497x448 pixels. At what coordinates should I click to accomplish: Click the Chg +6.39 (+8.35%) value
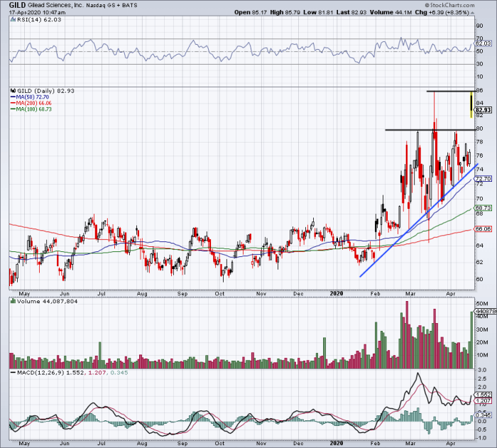(x=442, y=12)
